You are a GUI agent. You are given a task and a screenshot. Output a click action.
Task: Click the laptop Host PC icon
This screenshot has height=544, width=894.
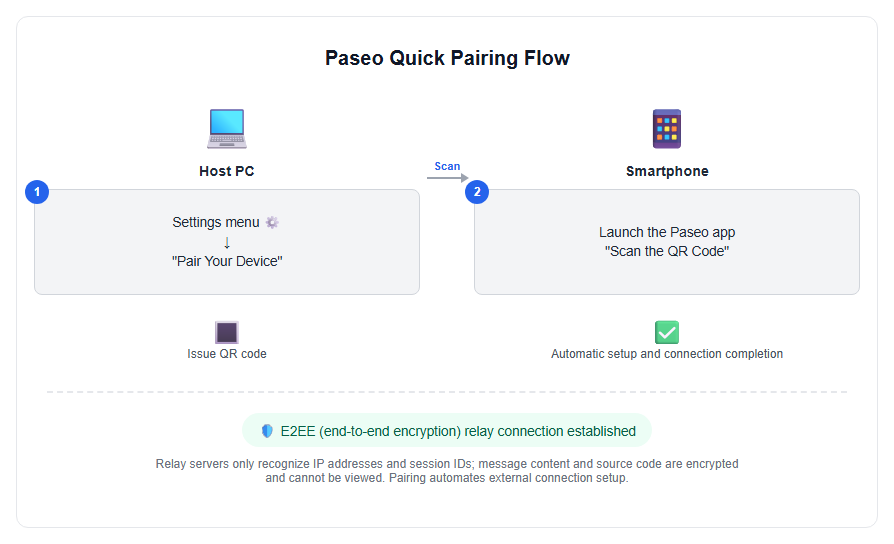227,129
